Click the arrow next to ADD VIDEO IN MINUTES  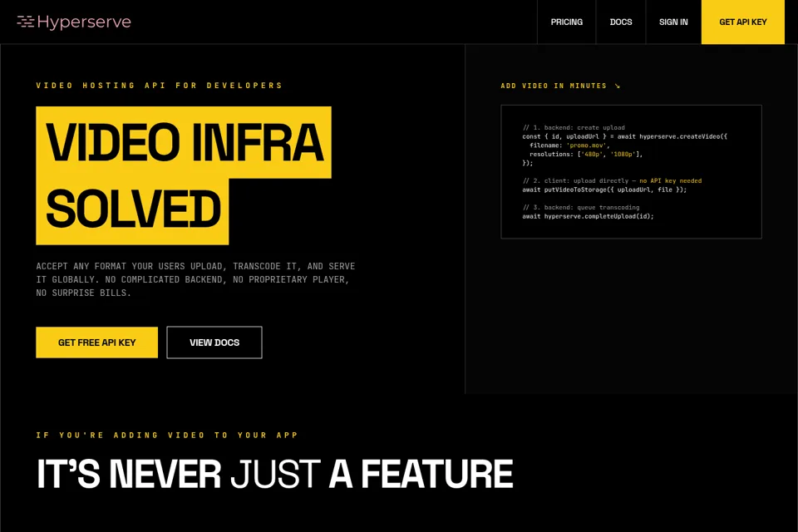click(x=618, y=86)
